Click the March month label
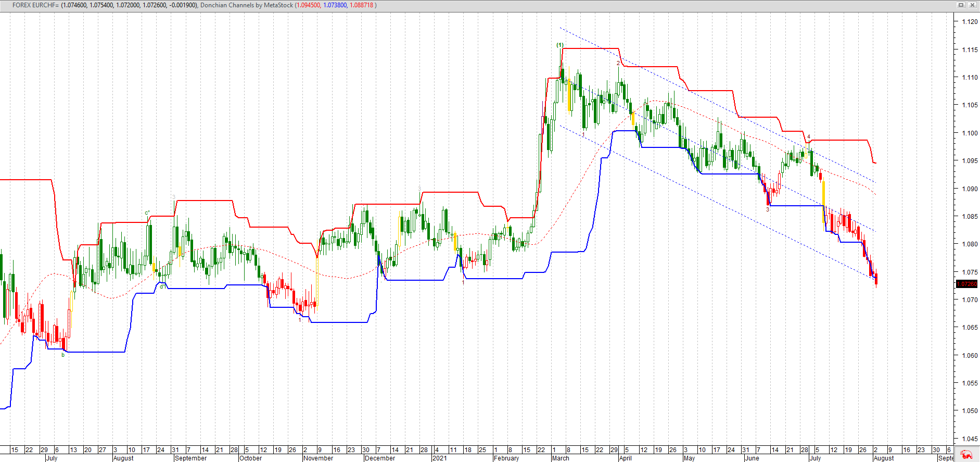The image size is (980, 462). pos(561,458)
